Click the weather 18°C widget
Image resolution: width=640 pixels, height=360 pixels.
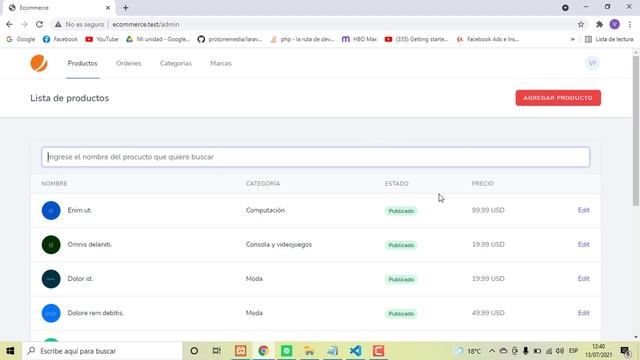pos(468,351)
